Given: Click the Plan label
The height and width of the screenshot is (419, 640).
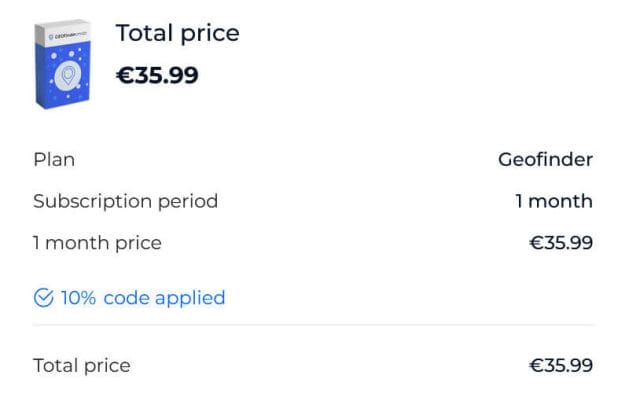Looking at the screenshot, I should pyautogui.click(x=54, y=159).
